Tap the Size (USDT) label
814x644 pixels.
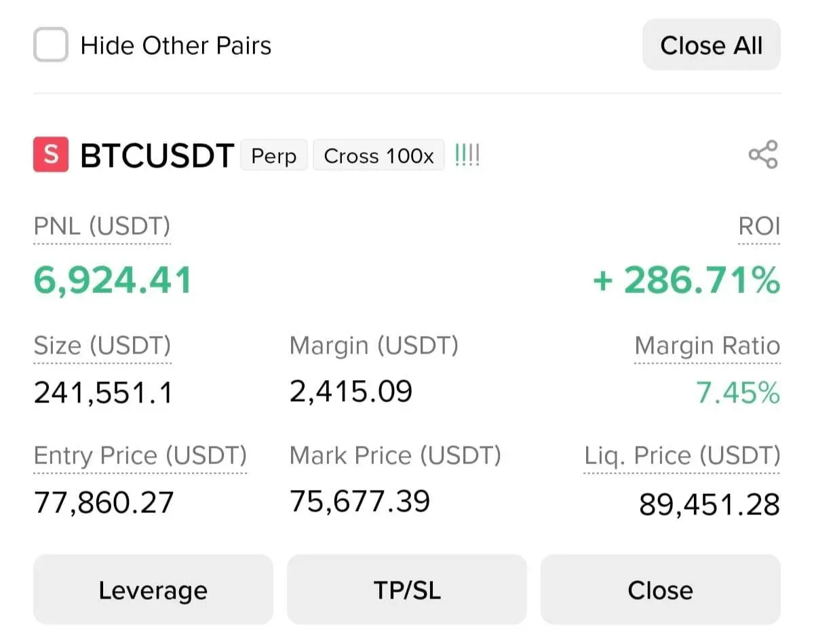pos(102,346)
